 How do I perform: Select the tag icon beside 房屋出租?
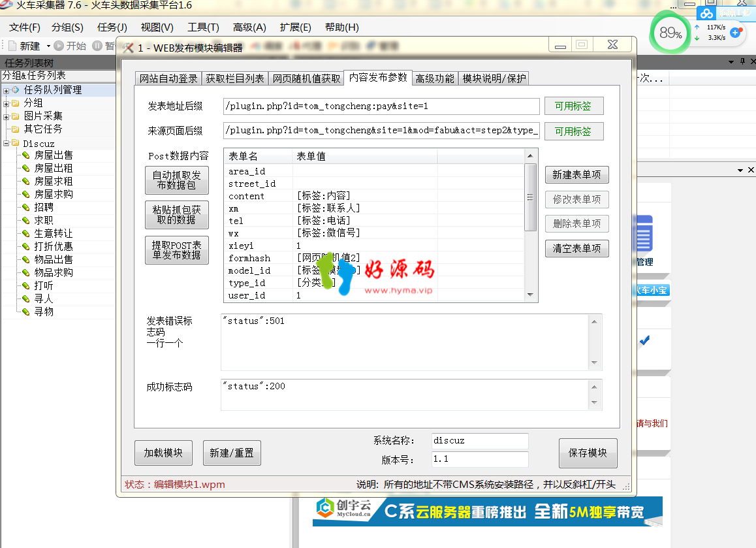tap(26, 169)
